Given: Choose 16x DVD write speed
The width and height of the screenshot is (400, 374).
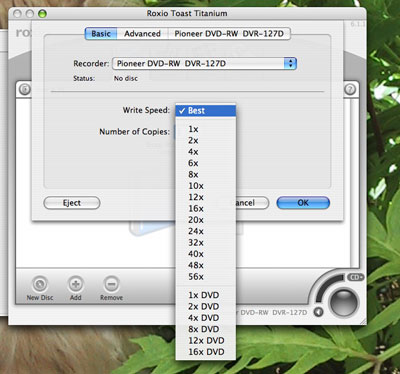Looking at the screenshot, I should pos(206,352).
